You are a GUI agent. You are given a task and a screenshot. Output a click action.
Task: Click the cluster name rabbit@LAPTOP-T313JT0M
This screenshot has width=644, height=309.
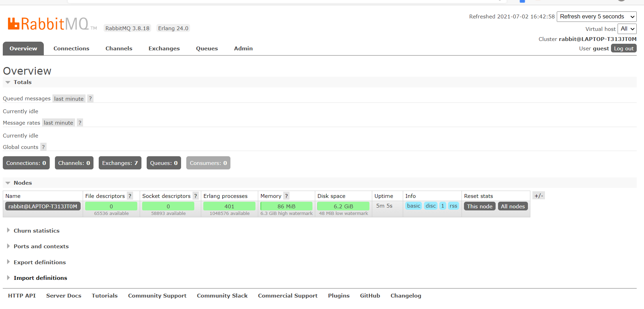click(x=597, y=39)
